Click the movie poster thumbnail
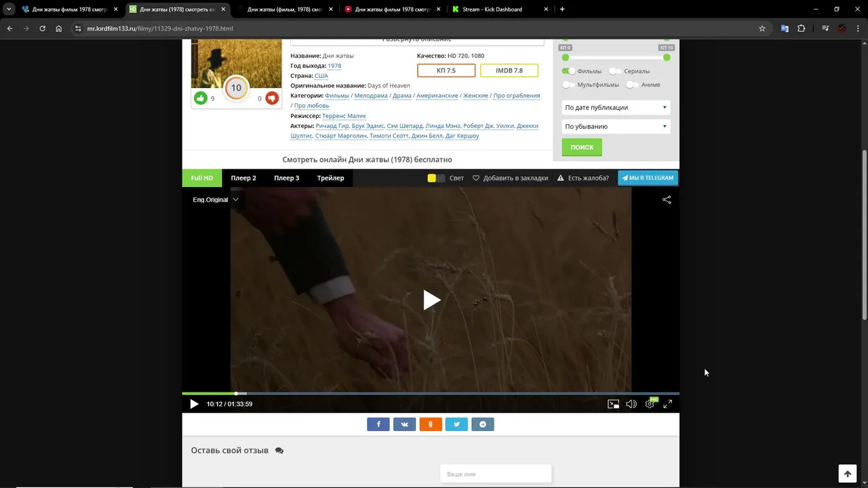The height and width of the screenshot is (488, 868). (x=236, y=64)
